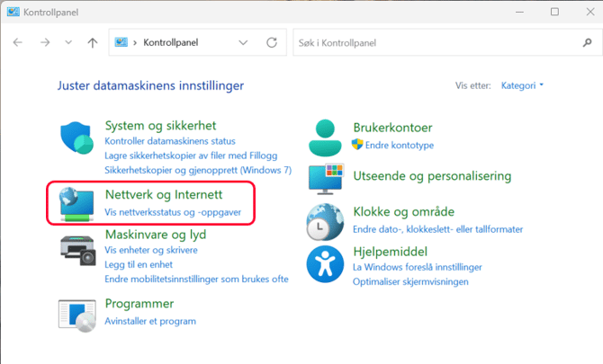Open Programmer category heading
This screenshot has width=603, height=364.
[139, 304]
